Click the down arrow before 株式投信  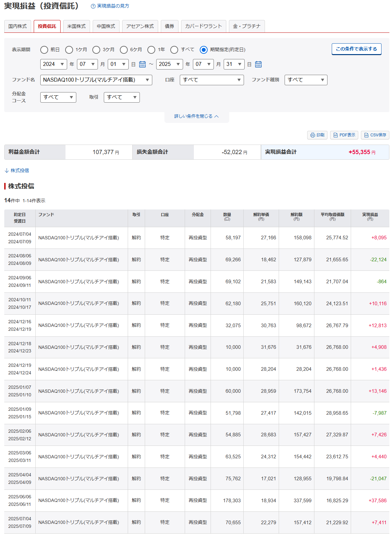pyautogui.click(x=7, y=170)
